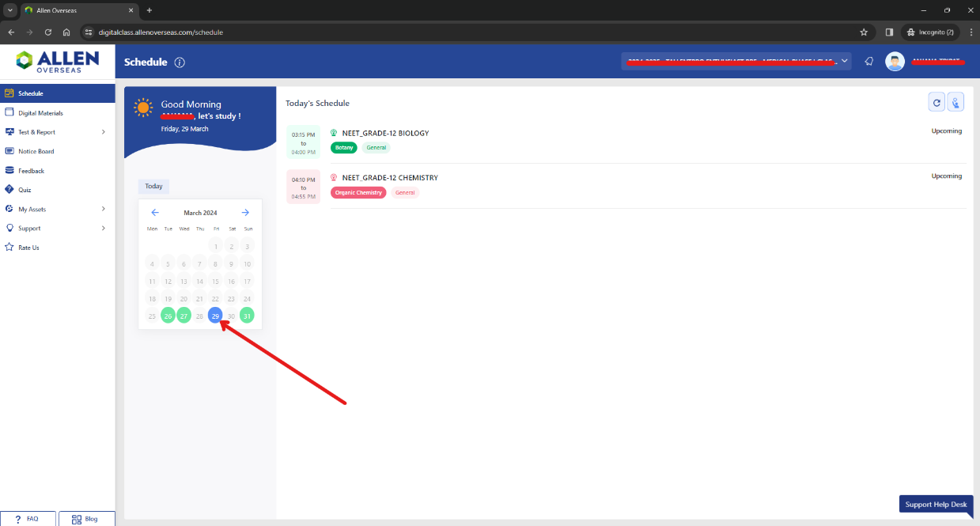Select March 31 on the calendar
The width and height of the screenshot is (980, 526).
coord(247,316)
